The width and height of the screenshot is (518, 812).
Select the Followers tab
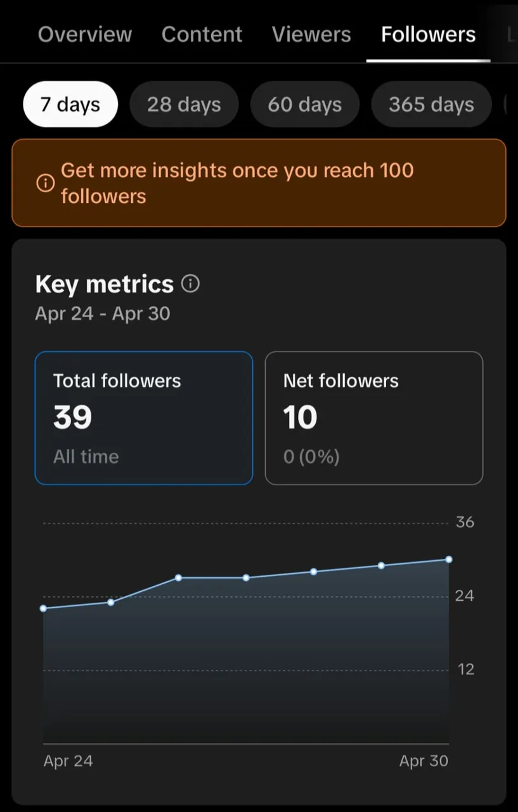(428, 34)
